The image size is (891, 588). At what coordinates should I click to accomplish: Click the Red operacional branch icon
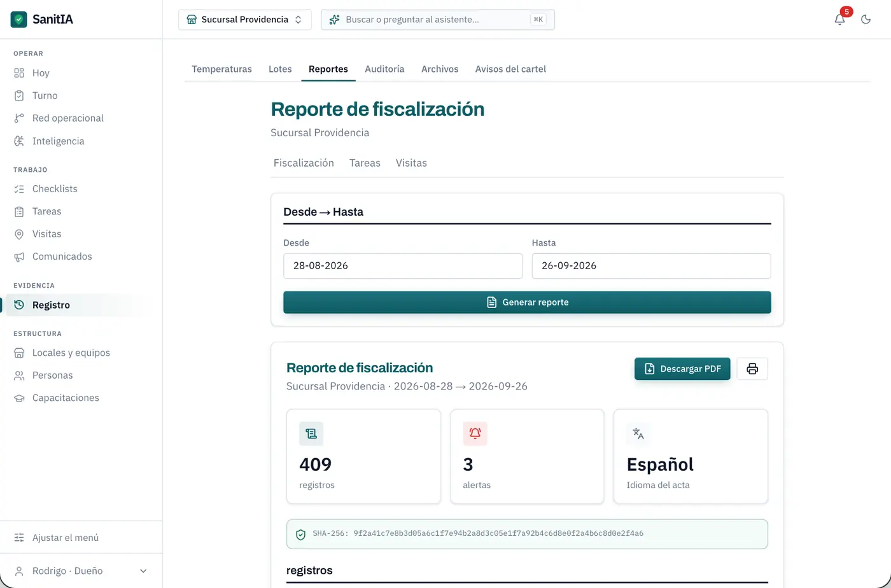pyautogui.click(x=19, y=118)
